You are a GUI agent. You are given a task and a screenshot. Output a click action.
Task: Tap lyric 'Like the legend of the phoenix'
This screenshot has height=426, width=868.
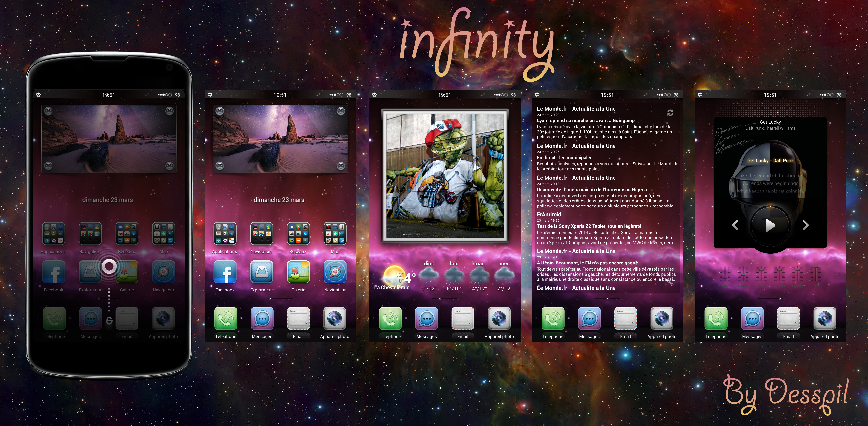coord(770,176)
